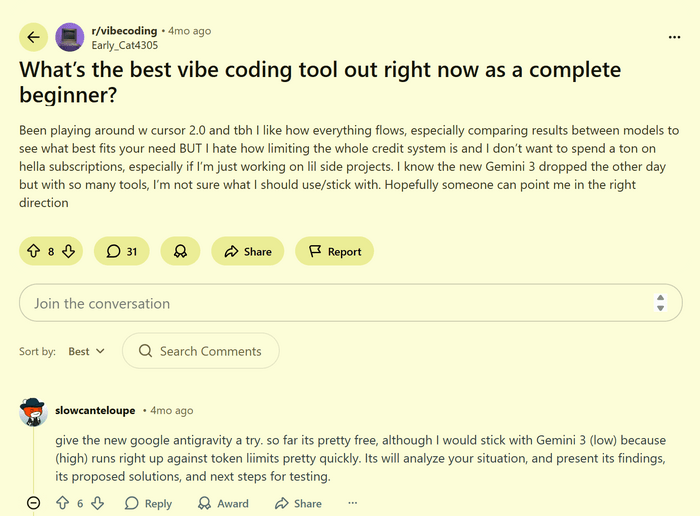The image size is (700, 516).
Task: Click the comment box resize arrows
Action: [x=660, y=303]
